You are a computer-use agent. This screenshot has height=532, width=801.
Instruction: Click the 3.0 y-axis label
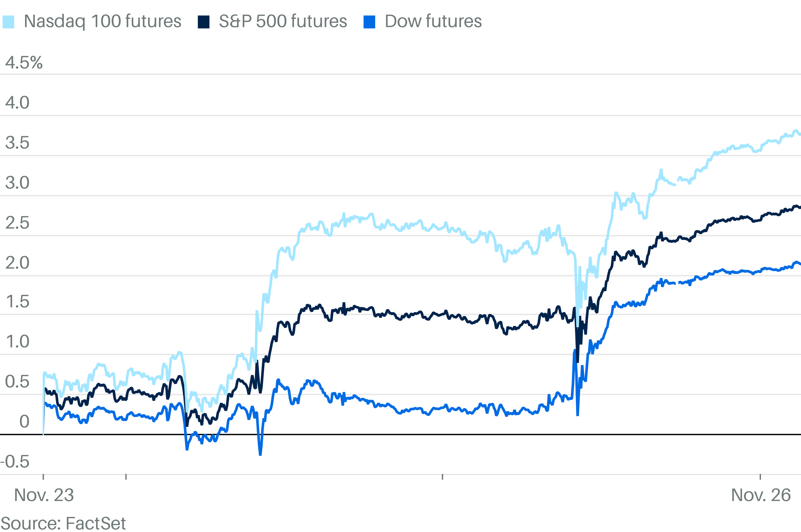17,183
